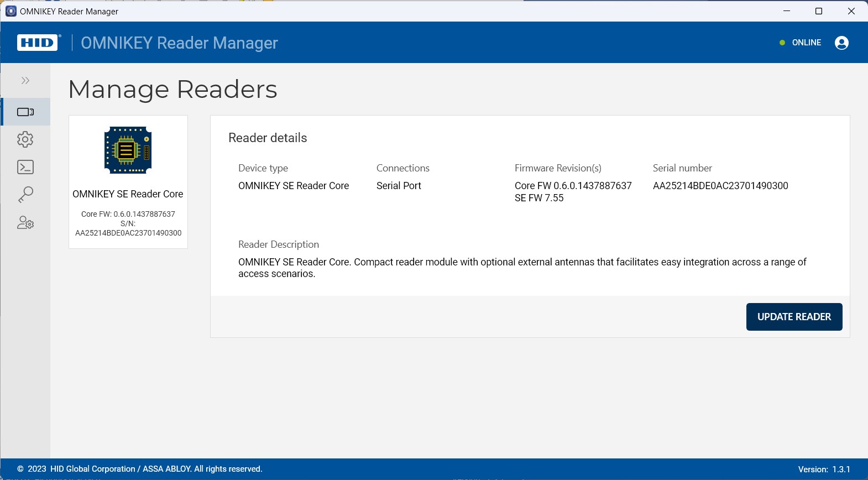Click the Serial Port connection value
Screen dimensions: 868x480
tap(399, 186)
